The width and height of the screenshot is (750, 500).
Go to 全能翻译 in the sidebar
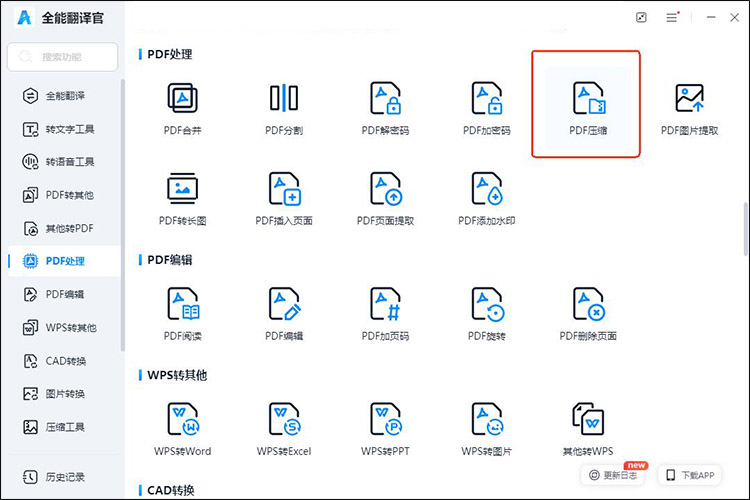64,96
